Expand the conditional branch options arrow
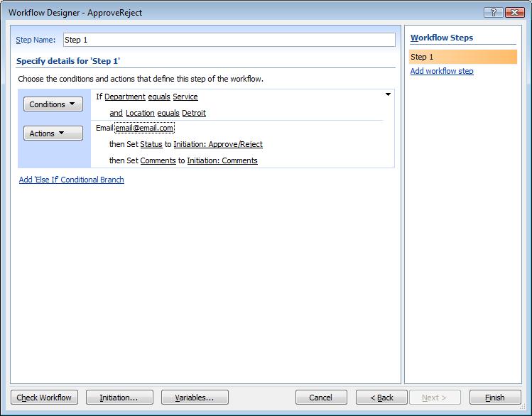The width and height of the screenshot is (532, 416). tap(388, 94)
